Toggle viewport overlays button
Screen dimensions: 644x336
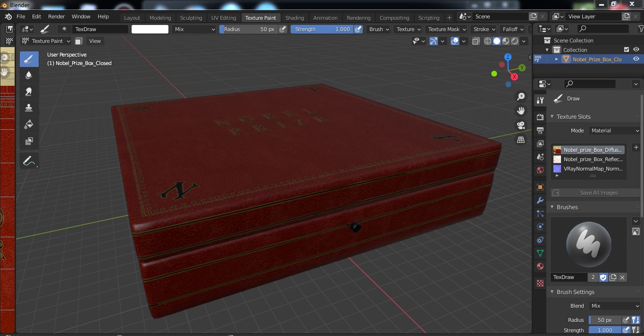455,41
